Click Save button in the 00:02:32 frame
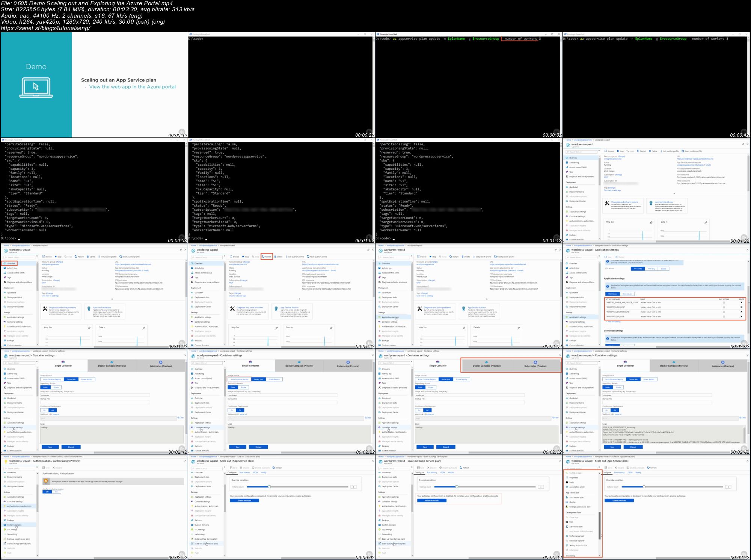 [x=425, y=447]
